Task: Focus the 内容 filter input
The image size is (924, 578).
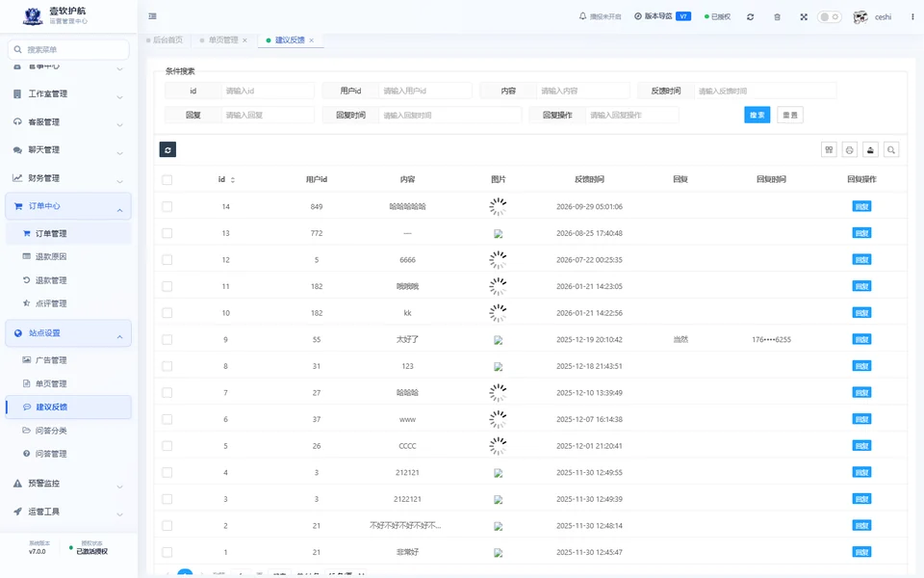Action: coord(583,91)
